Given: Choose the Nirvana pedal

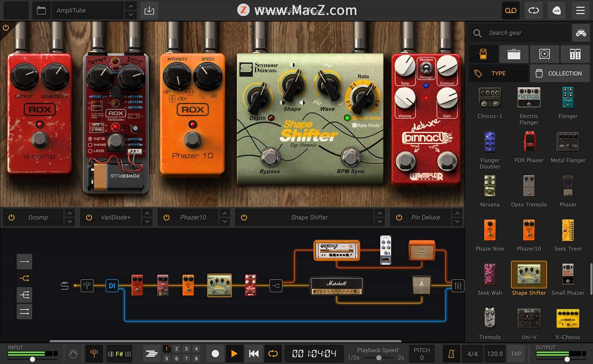Looking at the screenshot, I should click(x=490, y=191).
